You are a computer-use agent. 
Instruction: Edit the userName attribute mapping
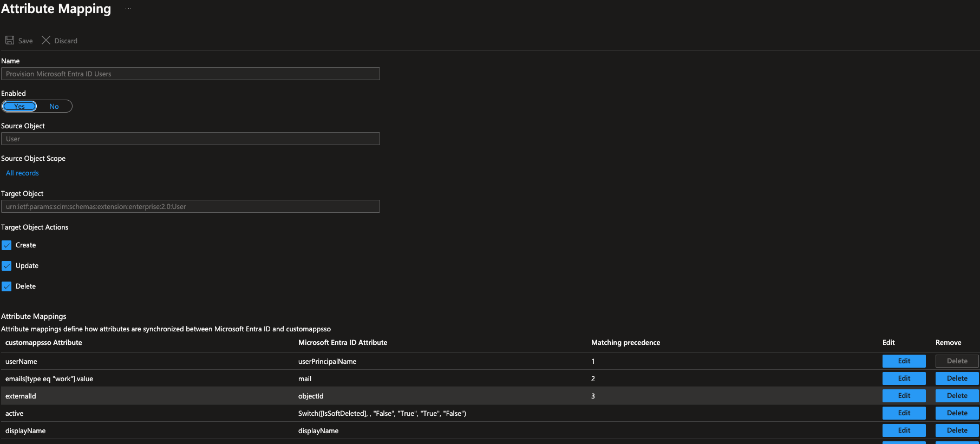(904, 361)
